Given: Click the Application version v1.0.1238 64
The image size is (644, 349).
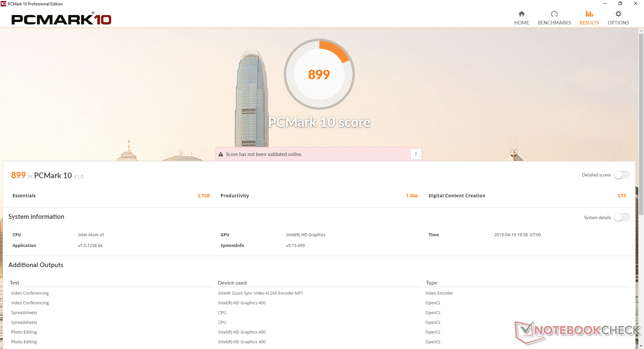Looking at the screenshot, I should point(90,246).
